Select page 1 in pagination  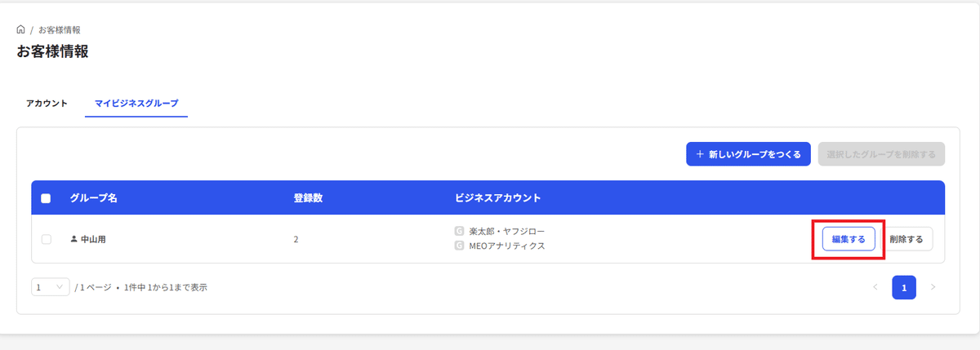point(904,287)
